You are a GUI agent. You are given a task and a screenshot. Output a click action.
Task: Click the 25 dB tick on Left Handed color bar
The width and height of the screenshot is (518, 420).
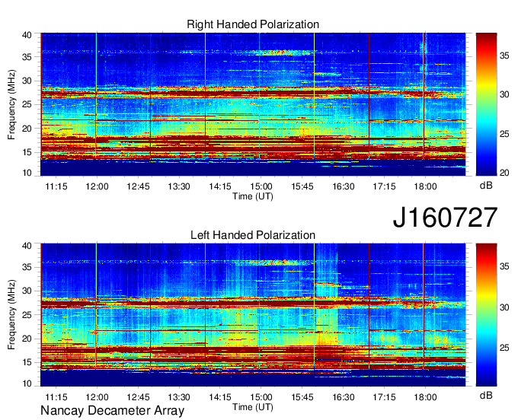click(x=504, y=348)
